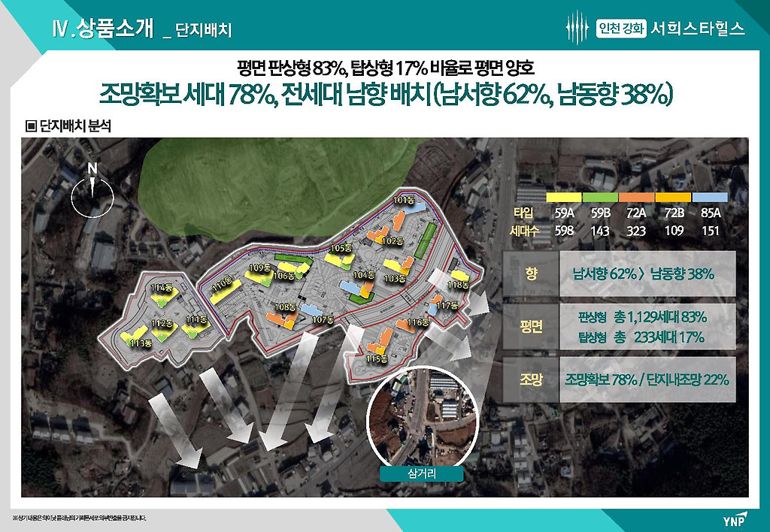The image size is (770, 532).
Task: Open the 삼거리 circular aerial photo
Action: click(423, 418)
